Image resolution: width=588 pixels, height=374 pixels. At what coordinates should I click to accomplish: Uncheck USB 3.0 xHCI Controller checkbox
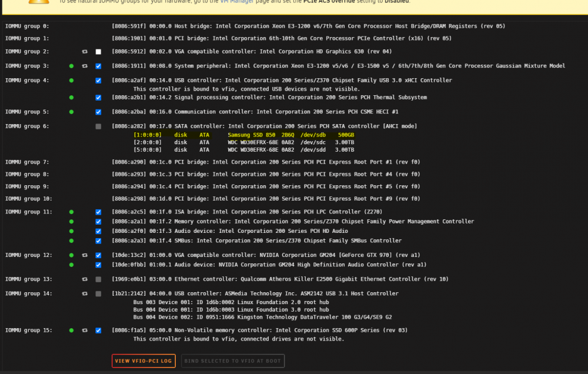(98, 81)
